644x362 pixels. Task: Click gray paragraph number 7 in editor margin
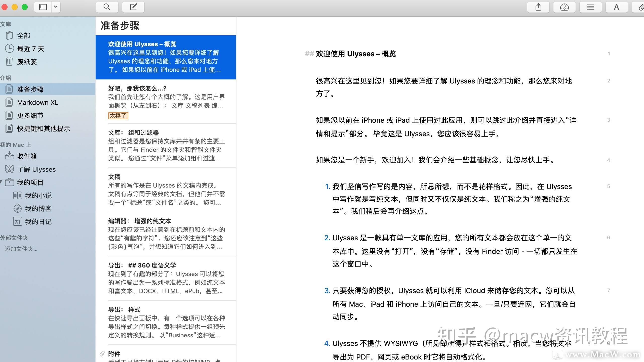pos(609,290)
